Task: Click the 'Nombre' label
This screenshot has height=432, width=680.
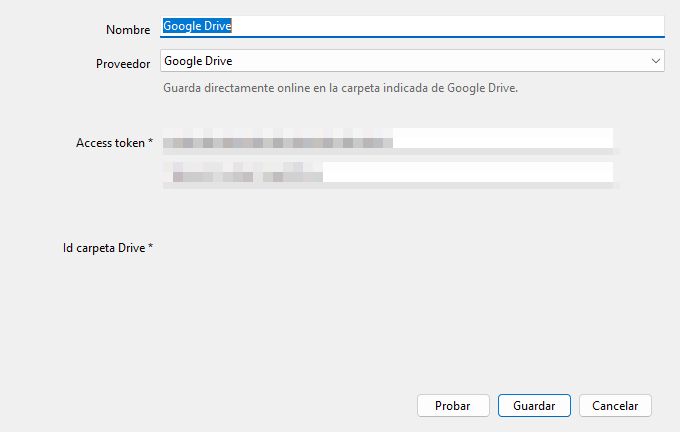Action: tap(128, 30)
